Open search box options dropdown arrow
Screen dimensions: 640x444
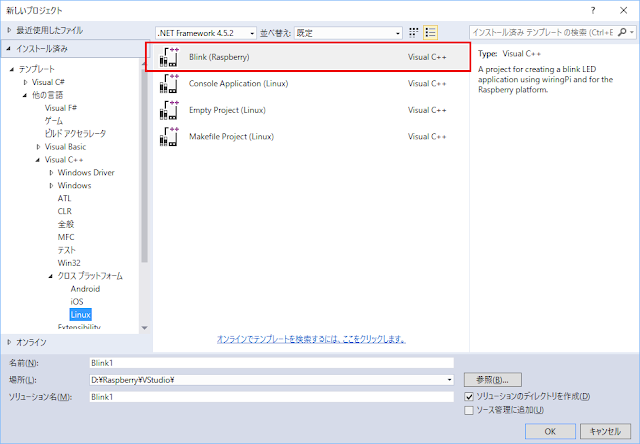(x=632, y=32)
